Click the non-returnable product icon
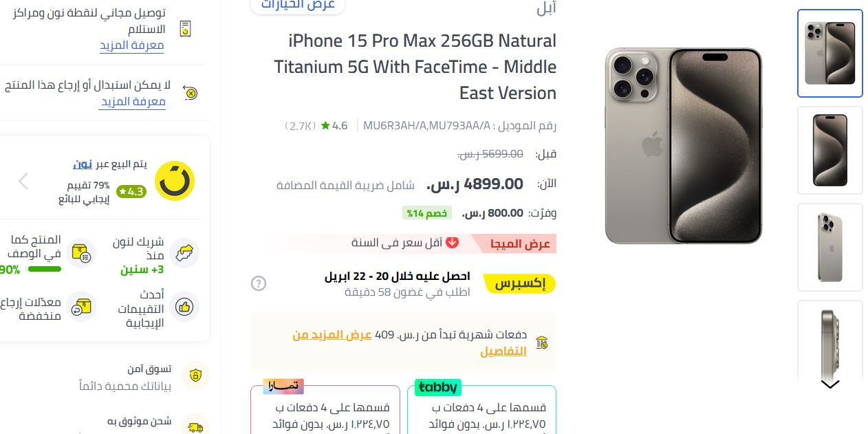 point(190,91)
